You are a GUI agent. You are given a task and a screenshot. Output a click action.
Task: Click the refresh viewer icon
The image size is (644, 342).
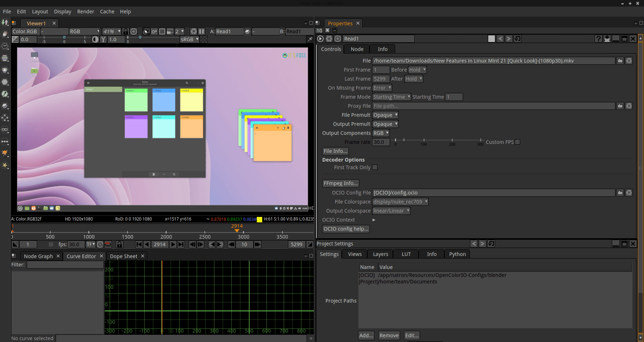pos(194,31)
